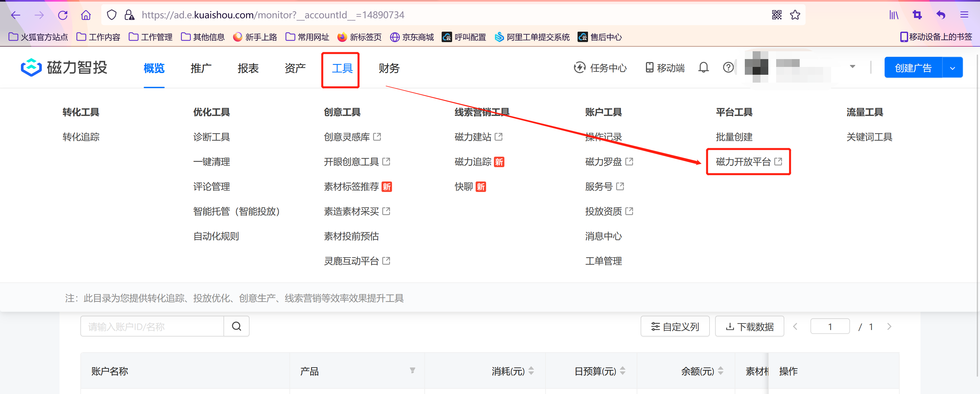Viewport: 980px width, 394px height.
Task: Click the search magnifier icon button
Action: (236, 326)
